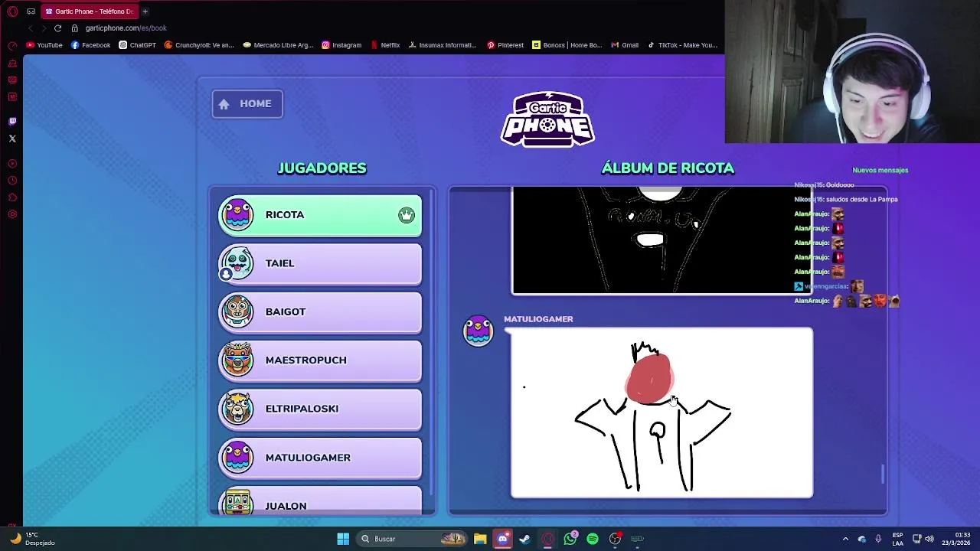Select player MATULIOGAMER in the player list
This screenshot has height=551, width=980.
point(320,458)
